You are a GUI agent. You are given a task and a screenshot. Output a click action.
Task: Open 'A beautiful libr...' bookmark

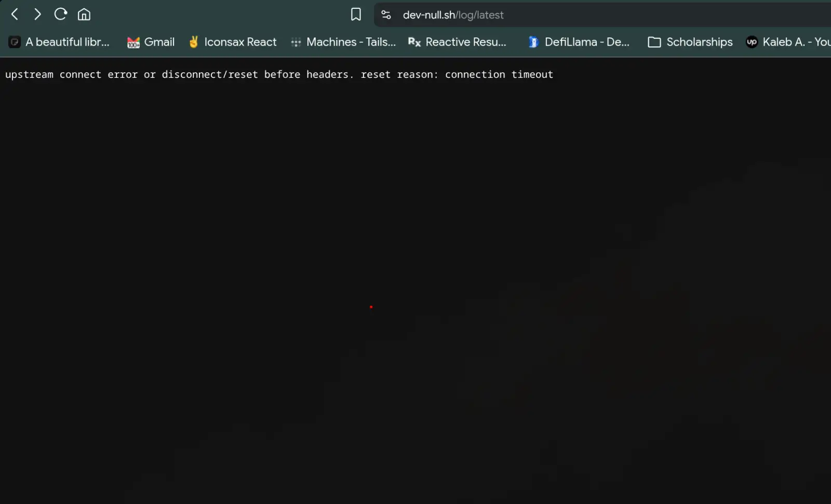pyautogui.click(x=59, y=42)
